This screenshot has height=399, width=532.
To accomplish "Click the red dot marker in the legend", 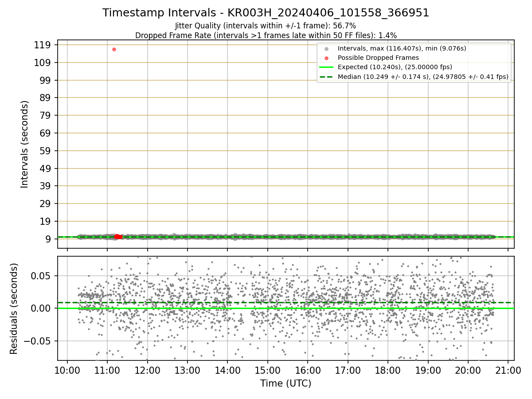I will (x=327, y=58).
